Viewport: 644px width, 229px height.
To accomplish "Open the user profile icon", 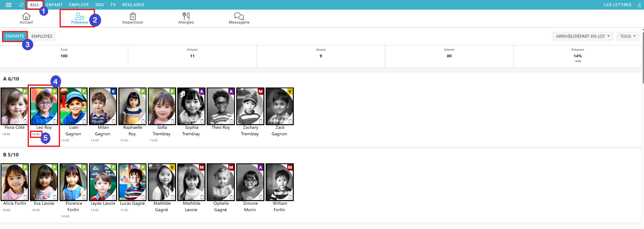I will (x=639, y=5).
